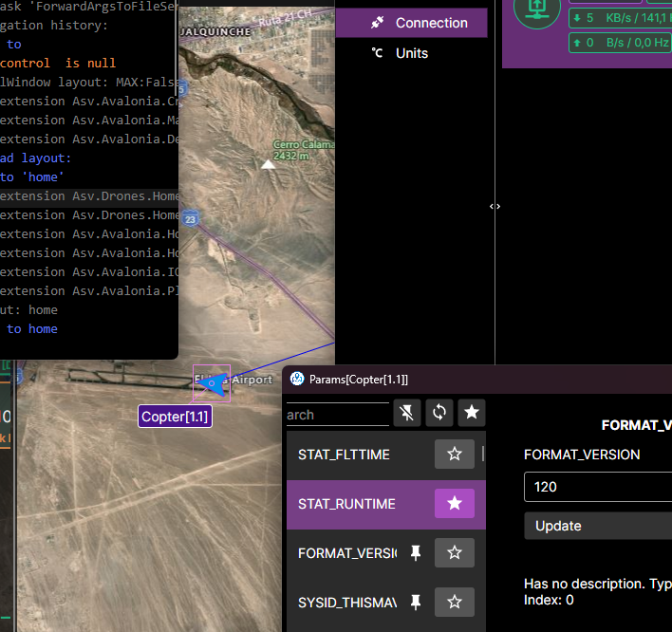Click the Params window app icon
The width and height of the screenshot is (672, 632).
(297, 379)
